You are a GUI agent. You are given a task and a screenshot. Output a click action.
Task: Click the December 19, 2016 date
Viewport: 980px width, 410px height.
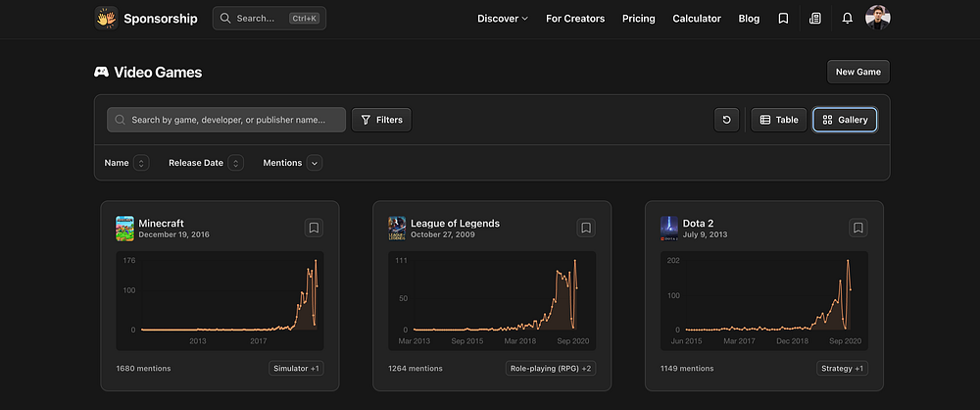point(173,234)
